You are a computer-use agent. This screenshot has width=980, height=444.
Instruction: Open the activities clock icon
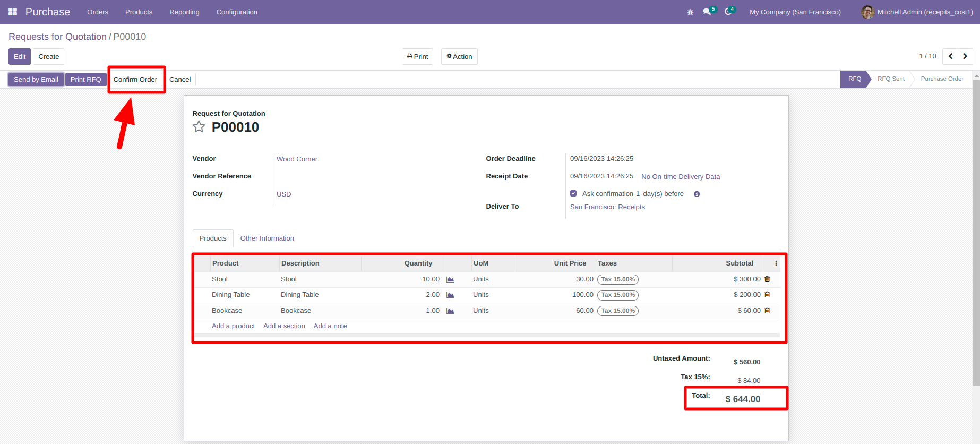click(x=728, y=12)
